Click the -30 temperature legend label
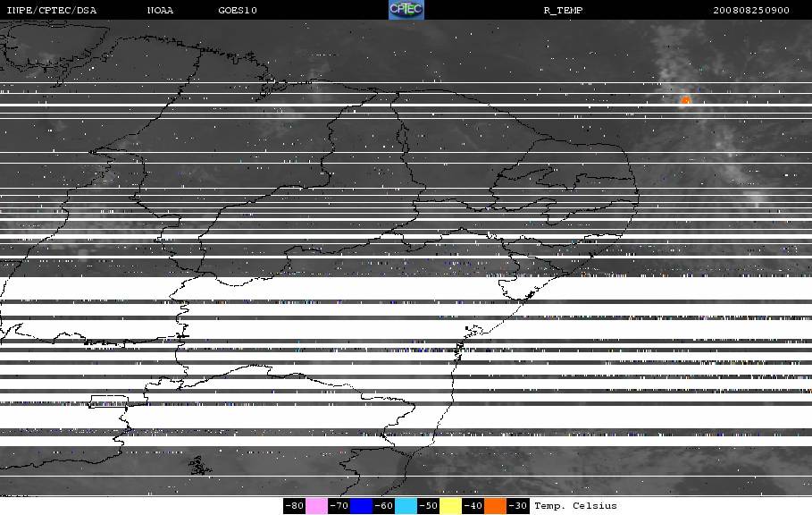The image size is (812, 515). (517, 506)
